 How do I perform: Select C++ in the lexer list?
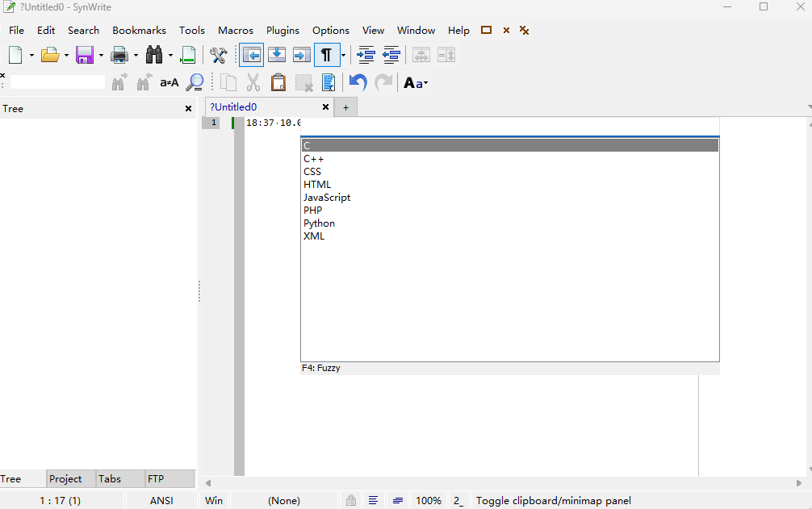[x=510, y=159]
